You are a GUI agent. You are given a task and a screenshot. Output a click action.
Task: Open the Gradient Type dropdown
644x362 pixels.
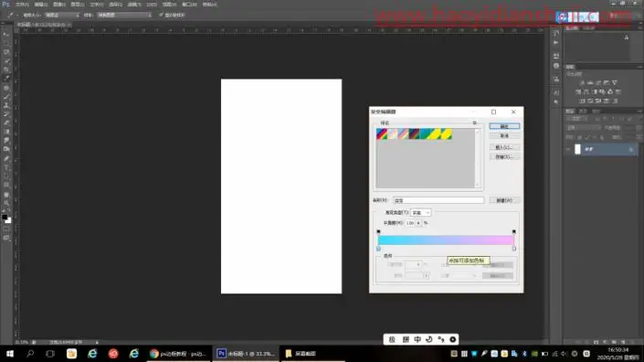tap(420, 212)
